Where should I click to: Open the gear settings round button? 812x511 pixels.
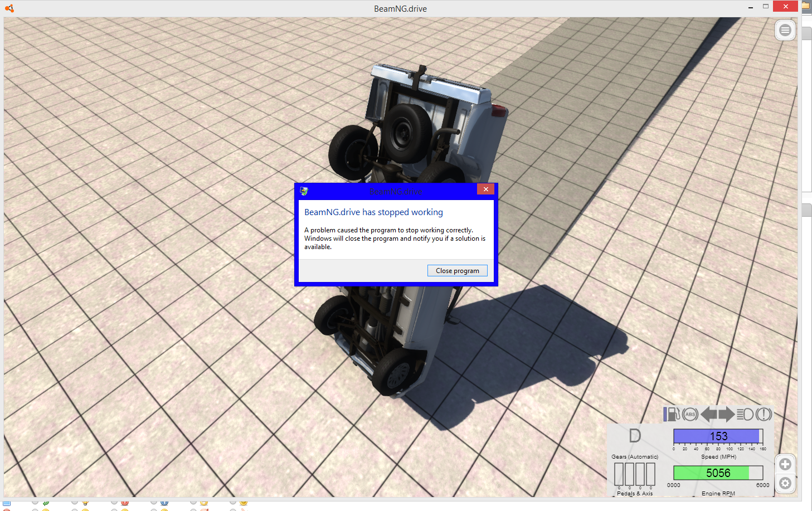click(785, 483)
